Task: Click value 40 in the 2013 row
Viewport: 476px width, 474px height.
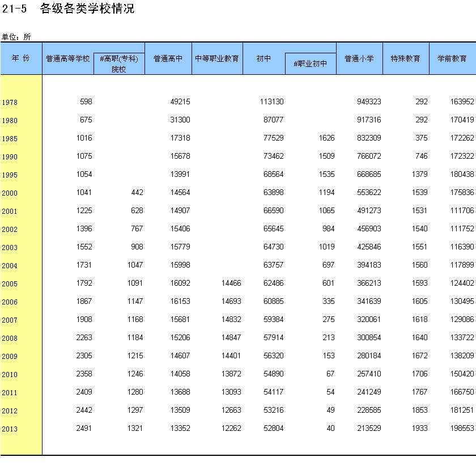Action: (330, 429)
